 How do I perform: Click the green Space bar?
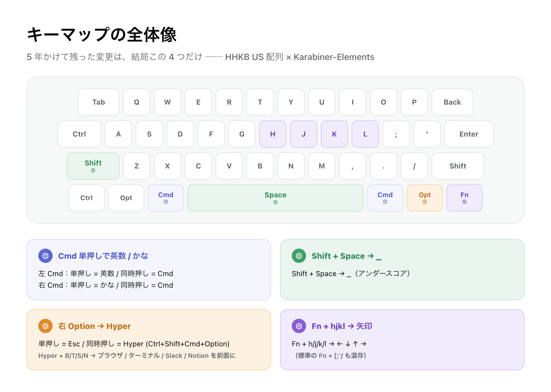click(x=275, y=198)
